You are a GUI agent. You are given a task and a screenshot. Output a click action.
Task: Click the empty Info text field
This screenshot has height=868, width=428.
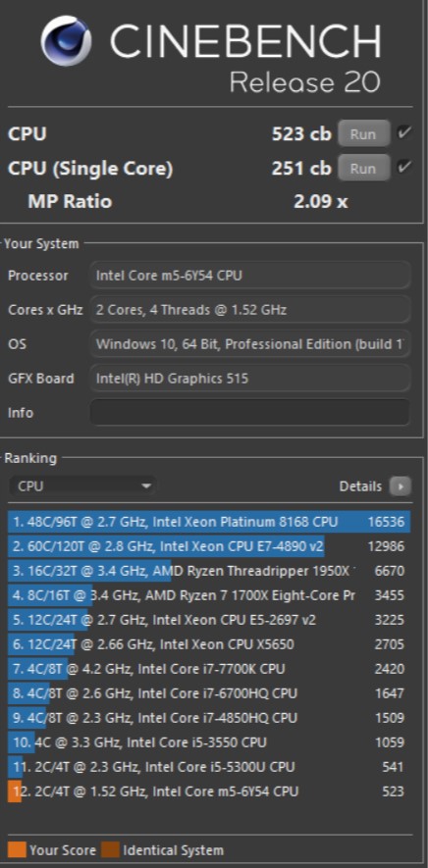click(250, 412)
